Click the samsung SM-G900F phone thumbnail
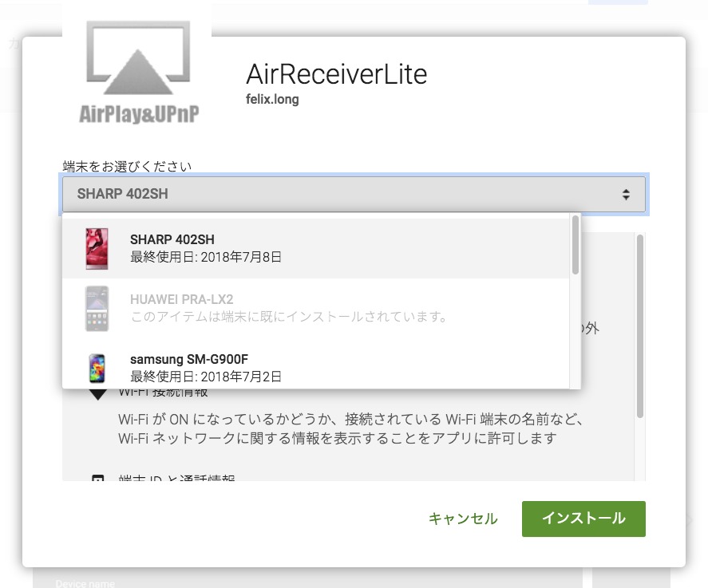Viewport: 708px width, 588px height. 97,369
